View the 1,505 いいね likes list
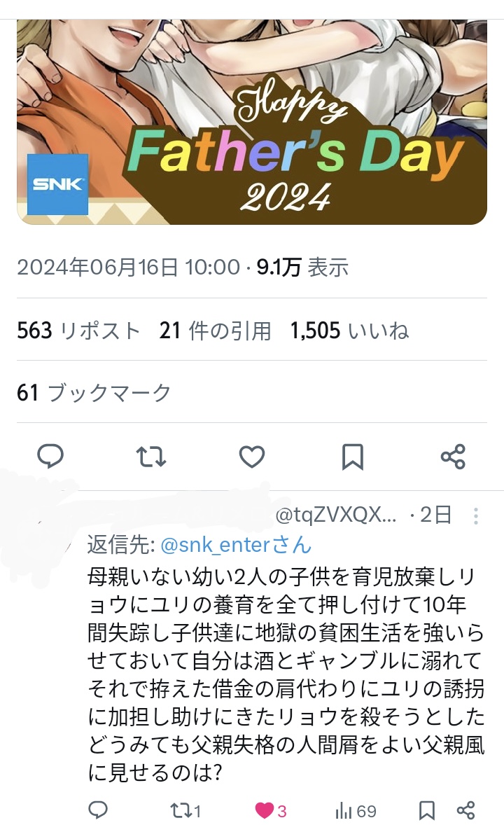504x825 pixels. [x=349, y=331]
